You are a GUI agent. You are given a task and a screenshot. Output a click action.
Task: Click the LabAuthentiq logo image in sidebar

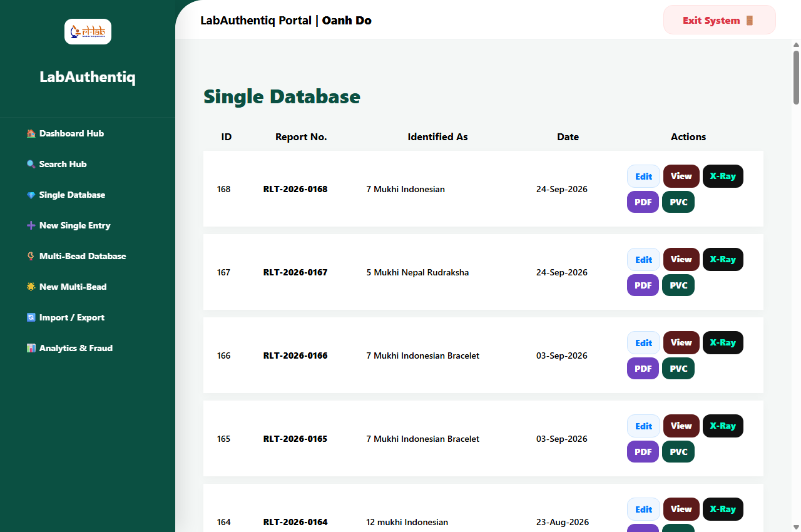(88, 31)
